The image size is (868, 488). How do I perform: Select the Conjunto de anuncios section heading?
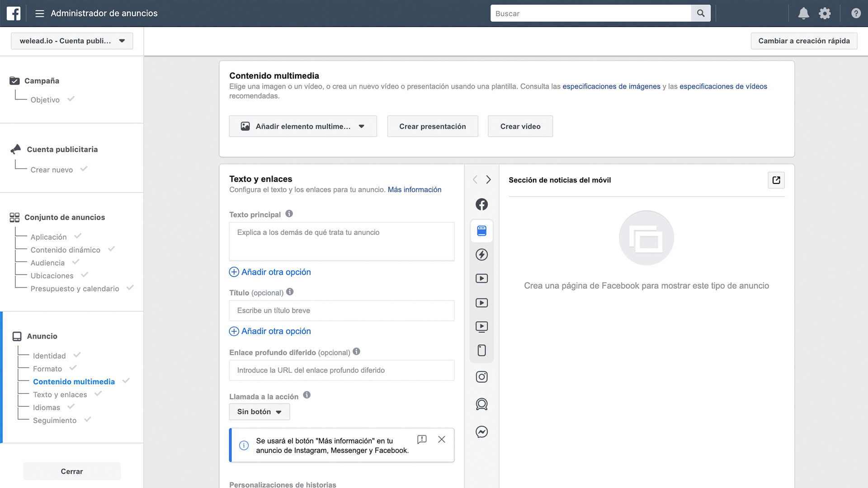pos(65,217)
